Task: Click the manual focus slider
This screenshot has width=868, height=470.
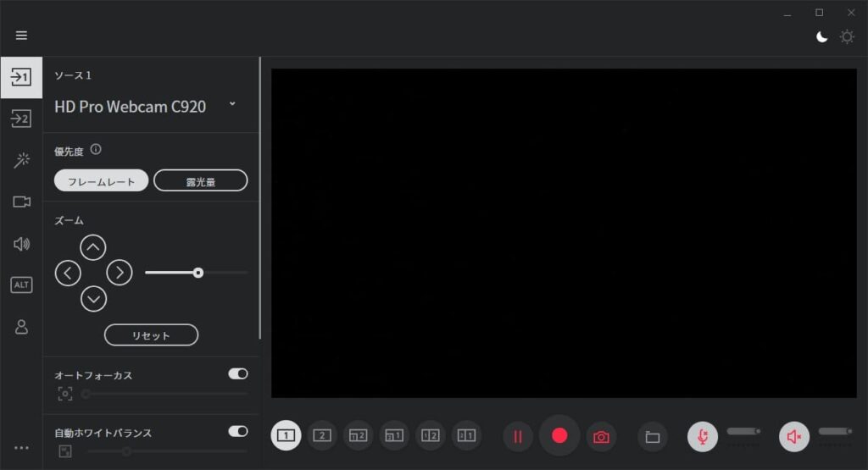Action: click(164, 394)
